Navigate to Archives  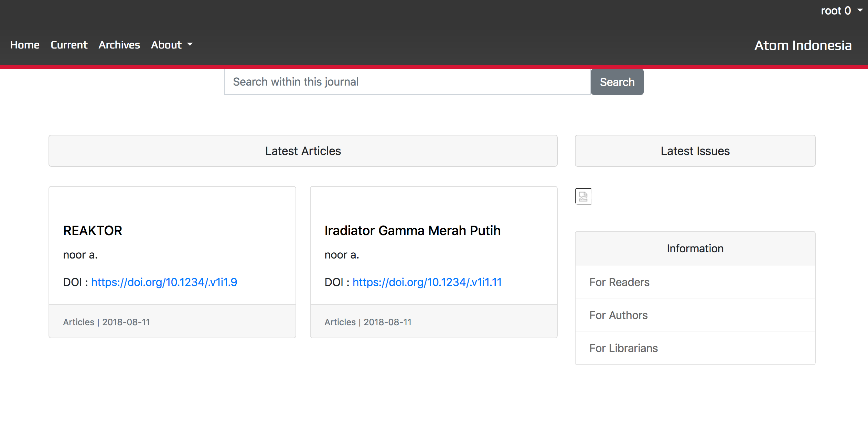pyautogui.click(x=119, y=45)
